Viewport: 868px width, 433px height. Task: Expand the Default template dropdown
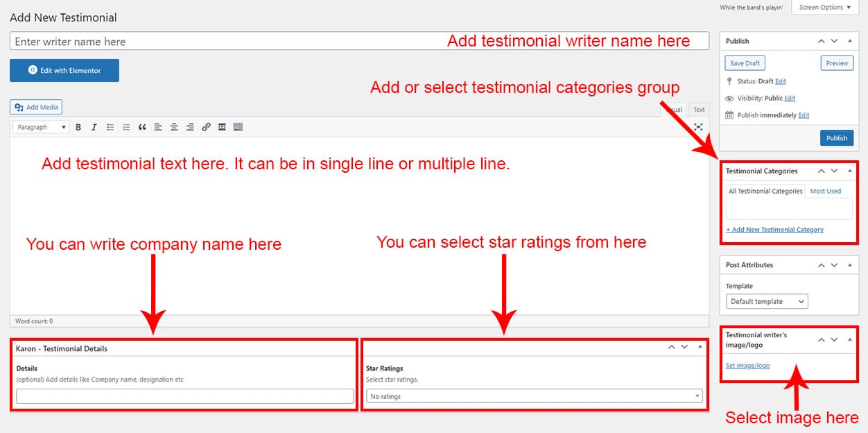(767, 302)
